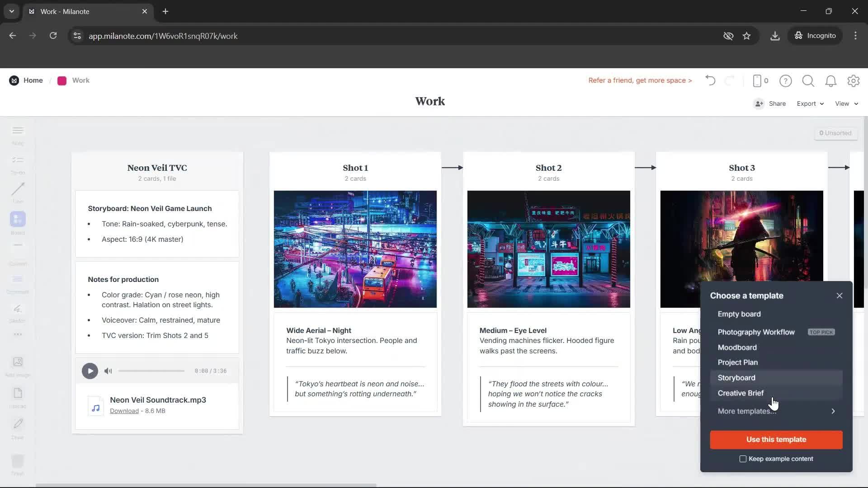
Task: Open board search with magnifier icon
Action: point(808,81)
